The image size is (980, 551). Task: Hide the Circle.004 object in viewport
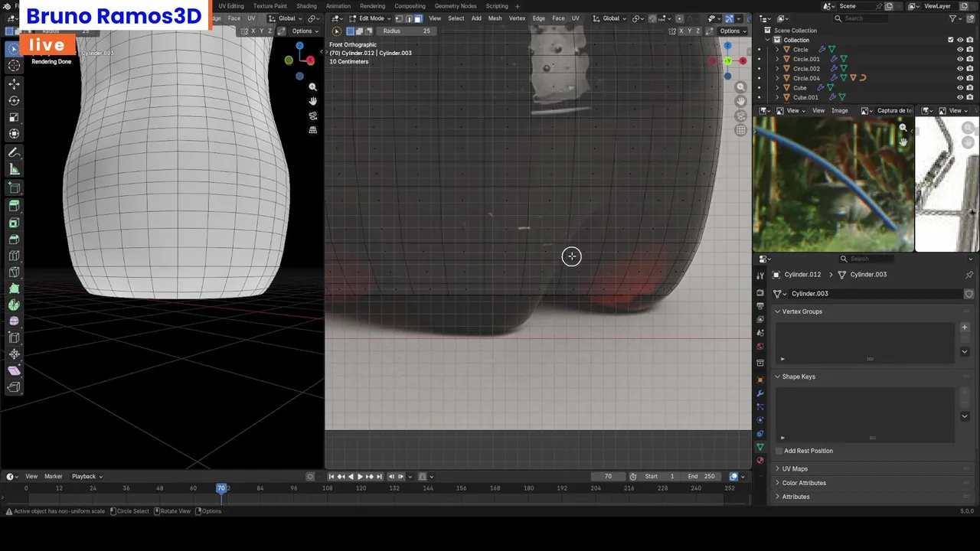pos(960,78)
